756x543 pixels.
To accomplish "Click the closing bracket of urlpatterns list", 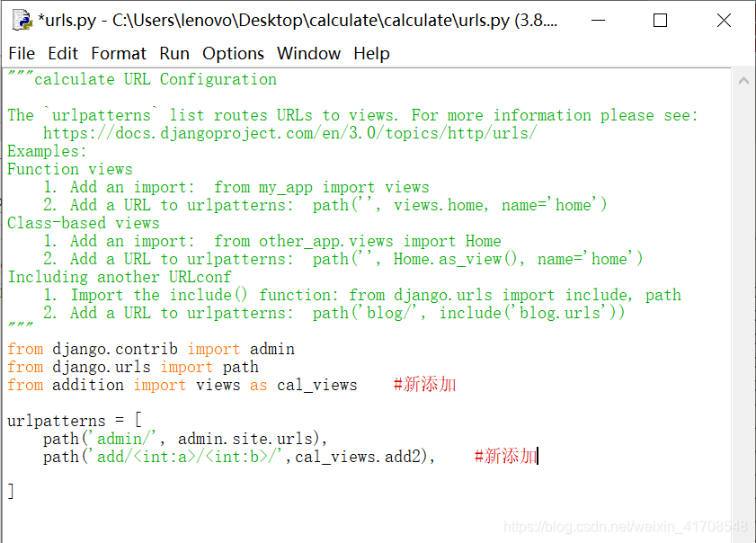I will coord(11,492).
